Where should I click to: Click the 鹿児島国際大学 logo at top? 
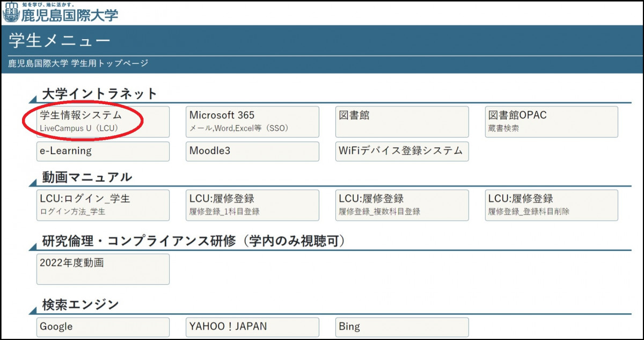click(60, 13)
